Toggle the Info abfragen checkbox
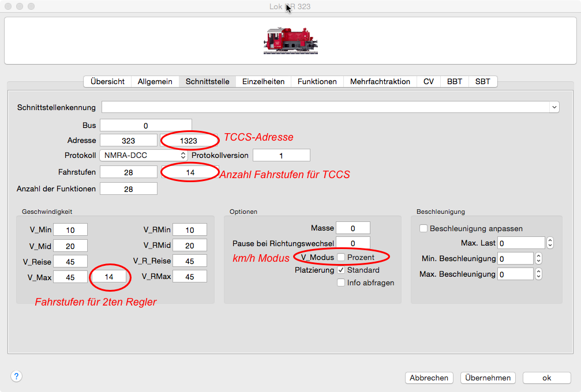This screenshot has width=581, height=392. (341, 282)
